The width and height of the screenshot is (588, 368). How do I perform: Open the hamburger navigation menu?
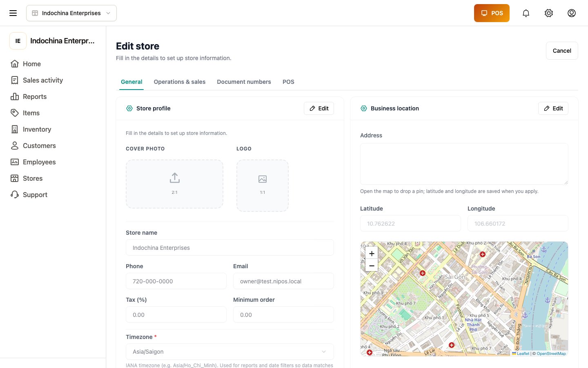click(13, 13)
